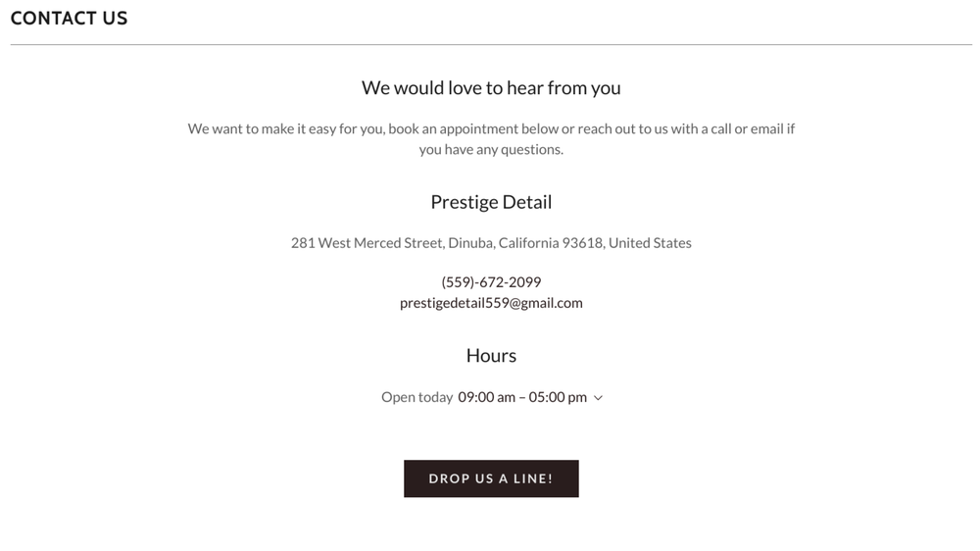Click the divider line under CONTACT US
The image size is (980, 551).
coord(491,45)
